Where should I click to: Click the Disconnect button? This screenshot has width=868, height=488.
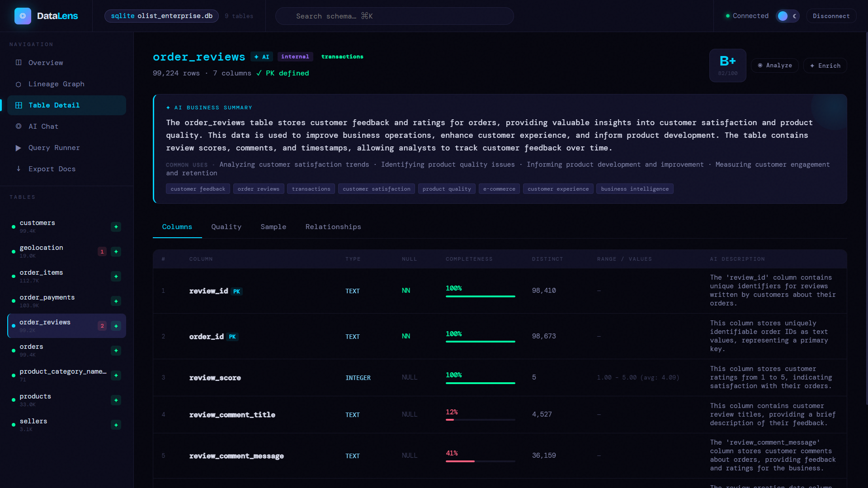pos(831,16)
